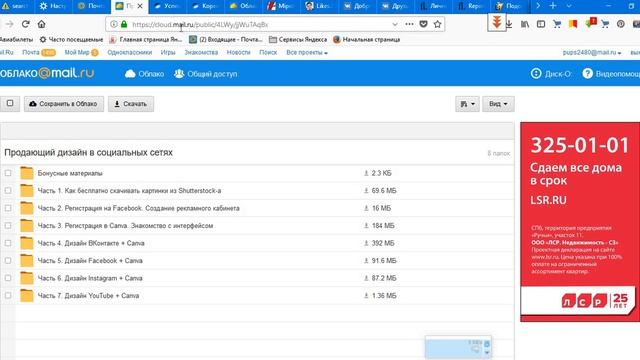This screenshot has height=360, width=640.
Task: Click the green padlock security icon
Action: [x=124, y=24]
